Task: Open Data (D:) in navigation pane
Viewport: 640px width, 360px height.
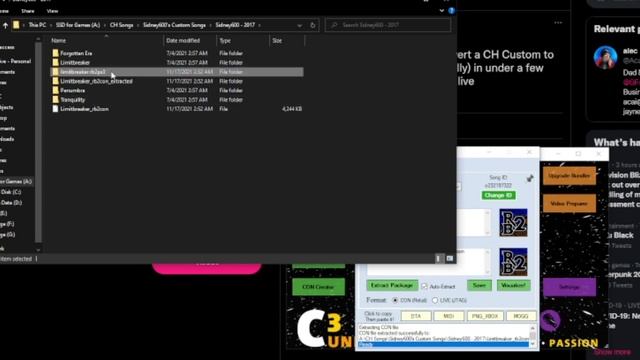Action: 11,202
